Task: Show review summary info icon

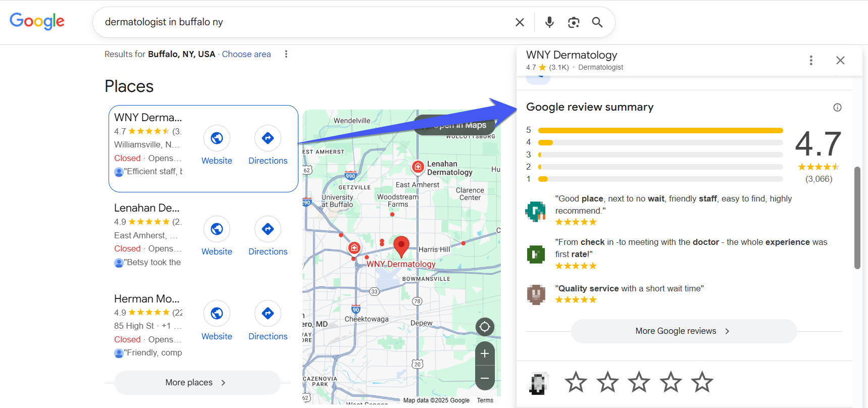Action: click(x=837, y=107)
